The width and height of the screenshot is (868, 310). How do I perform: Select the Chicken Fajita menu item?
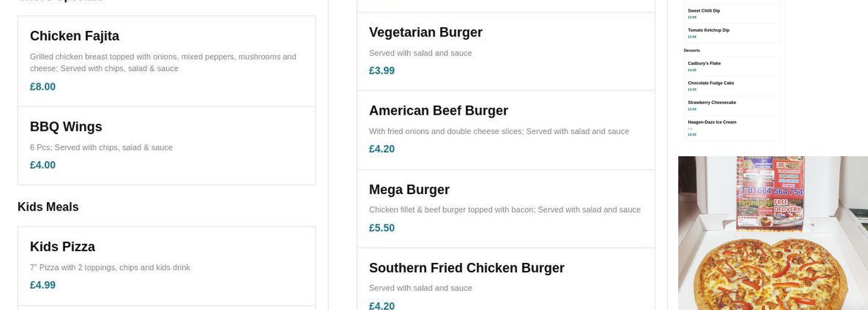74,37
